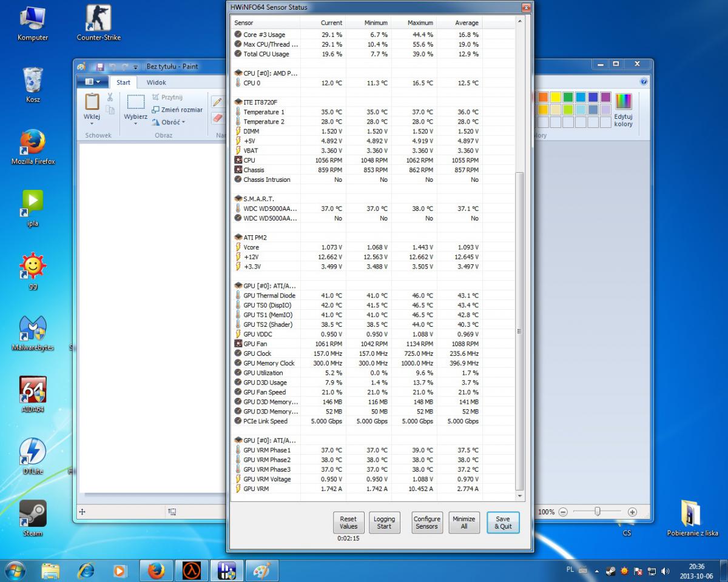This screenshot has height=582, width=728.
Task: Click the PL language indicator in taskbar
Action: click(x=570, y=570)
